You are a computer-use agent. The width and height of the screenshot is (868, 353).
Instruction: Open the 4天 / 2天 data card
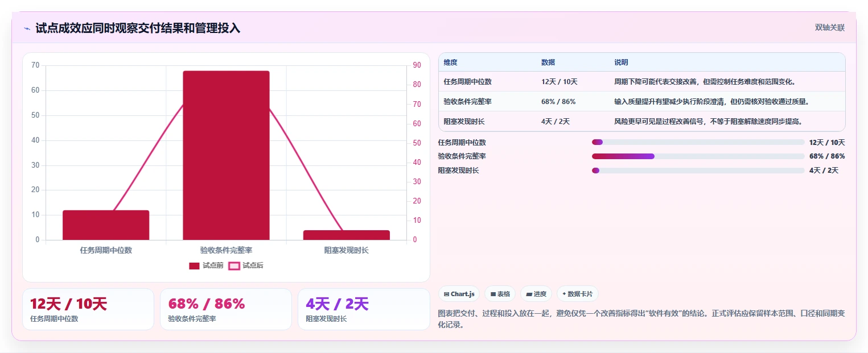(364, 309)
